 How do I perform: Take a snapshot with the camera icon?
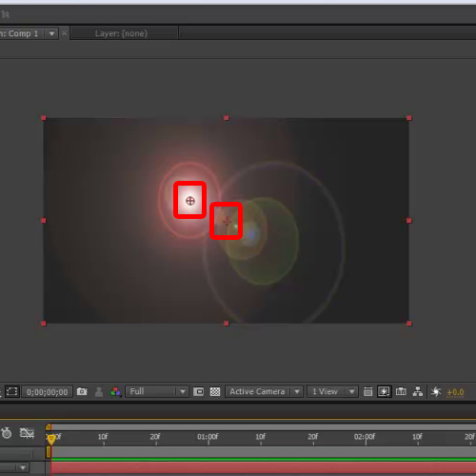(82, 391)
